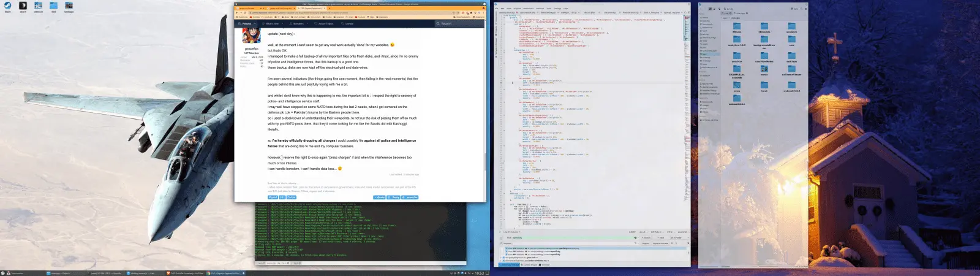The height and width of the screenshot is (276, 980).
Task: Click the Quote button under the forum post
Action: (x=379, y=197)
